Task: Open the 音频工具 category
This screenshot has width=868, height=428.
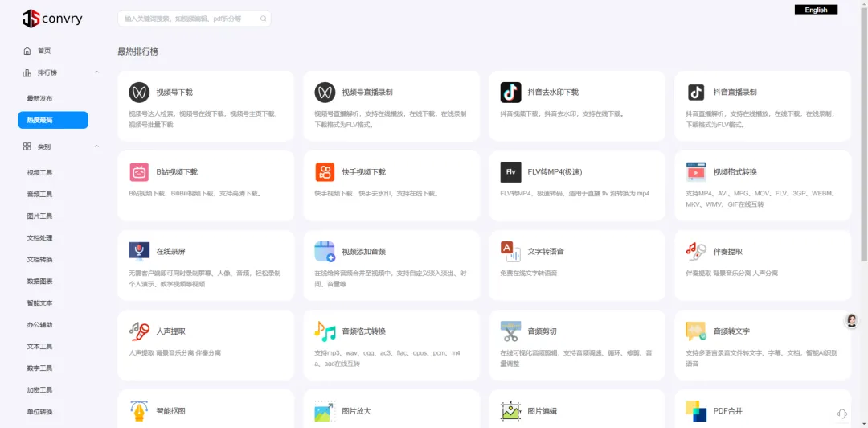Action: tap(40, 194)
